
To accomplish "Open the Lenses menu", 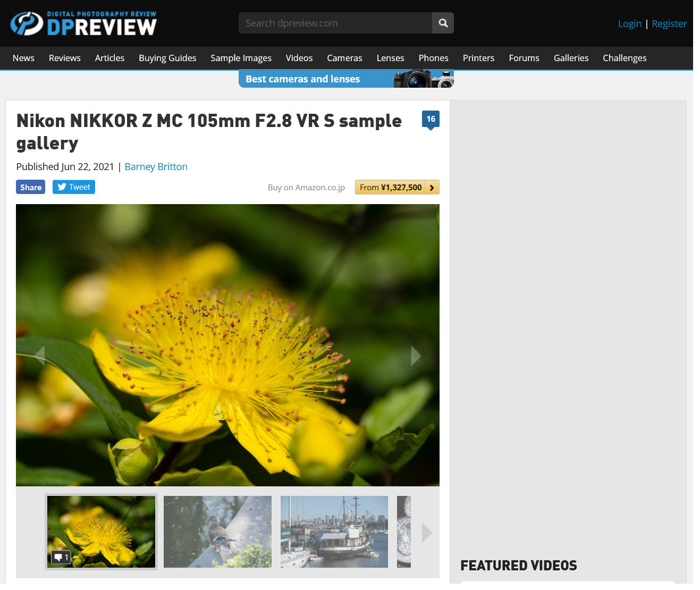I will pyautogui.click(x=390, y=58).
